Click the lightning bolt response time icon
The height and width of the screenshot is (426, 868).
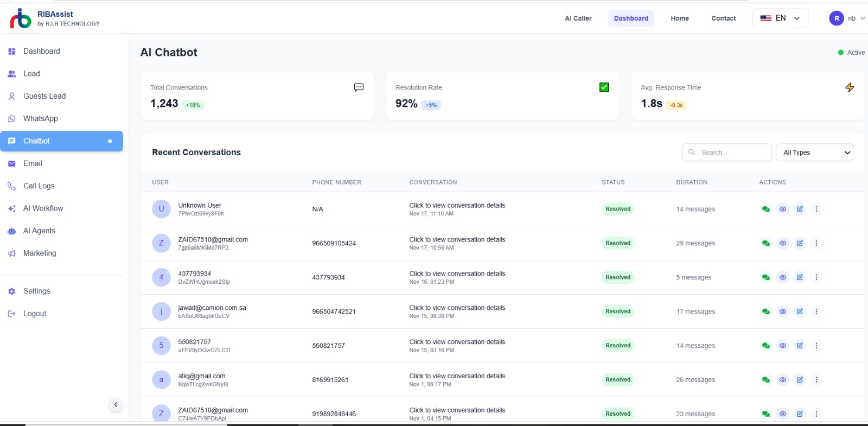(850, 87)
